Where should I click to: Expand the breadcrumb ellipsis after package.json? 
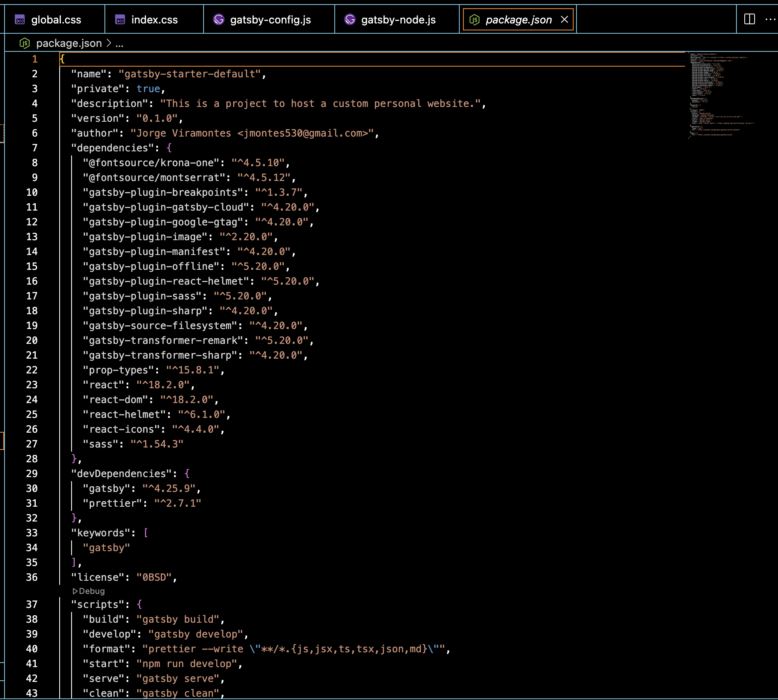coord(119,43)
